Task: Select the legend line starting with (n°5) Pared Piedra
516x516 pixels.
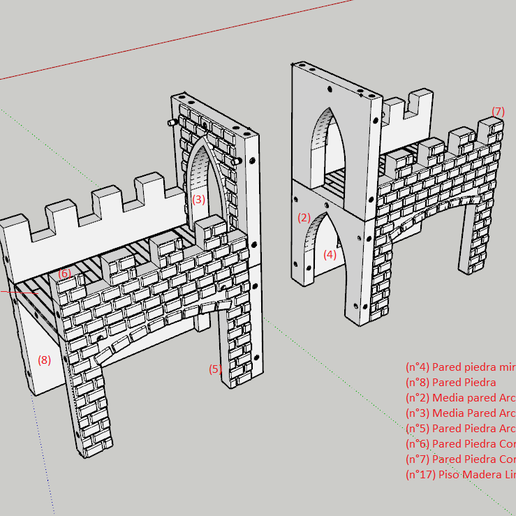Action: coord(461,429)
